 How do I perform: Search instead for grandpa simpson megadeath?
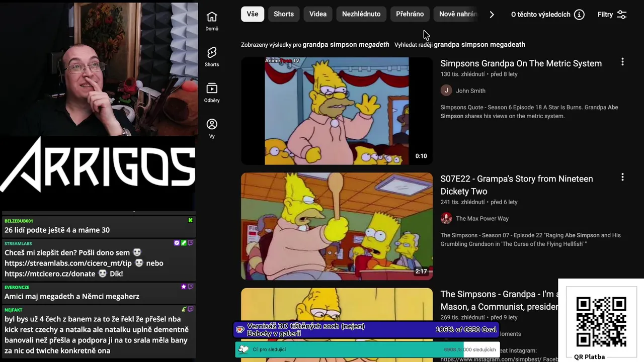[479, 45]
